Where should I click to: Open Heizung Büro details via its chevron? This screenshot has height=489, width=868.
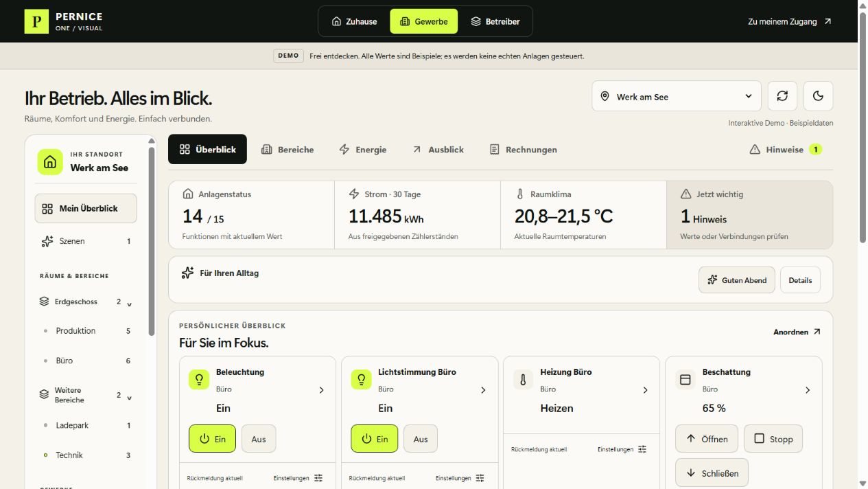(645, 390)
